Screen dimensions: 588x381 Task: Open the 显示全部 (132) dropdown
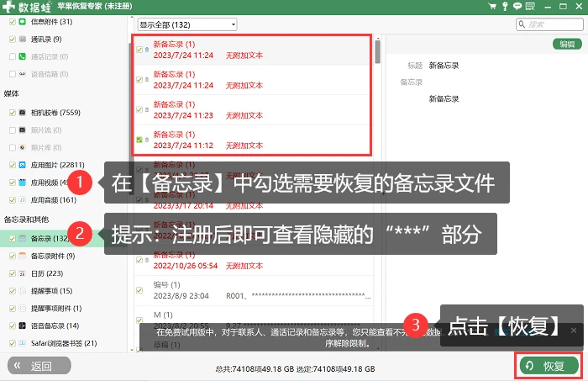(187, 24)
